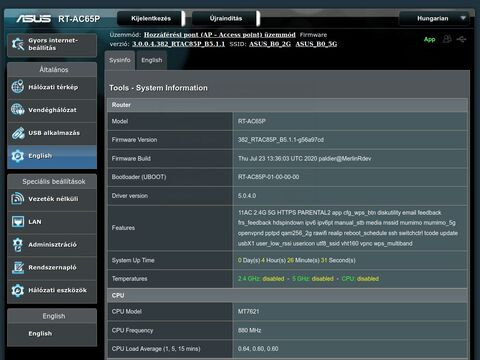Click the Hálózati térkép globe icon
Image resolution: width=480 pixels, height=360 pixels.
coord(18,87)
